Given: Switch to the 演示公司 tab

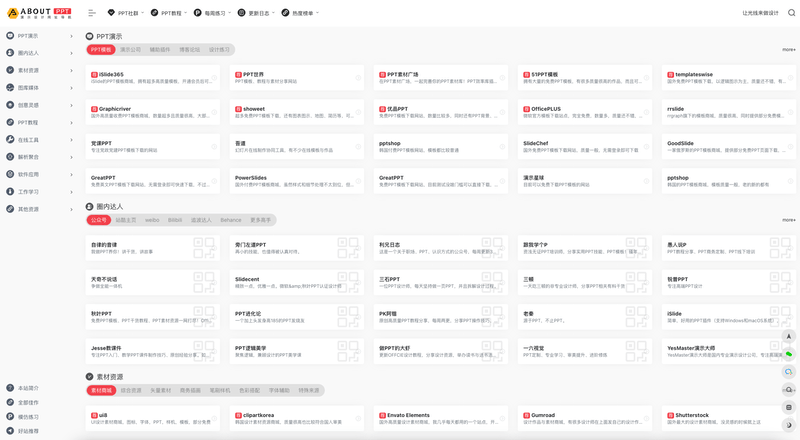Looking at the screenshot, I should pyautogui.click(x=130, y=50).
